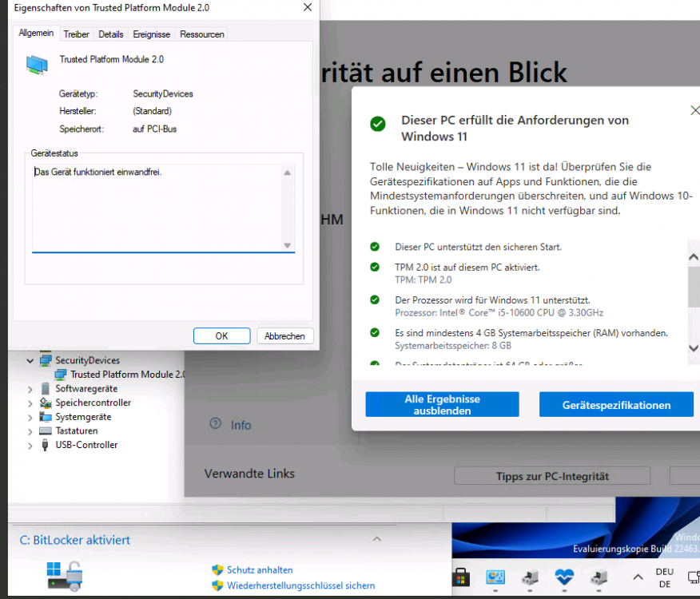Click the Tastaturen keyboard icon
Viewport: 700px width, 599px height.
coord(45,430)
